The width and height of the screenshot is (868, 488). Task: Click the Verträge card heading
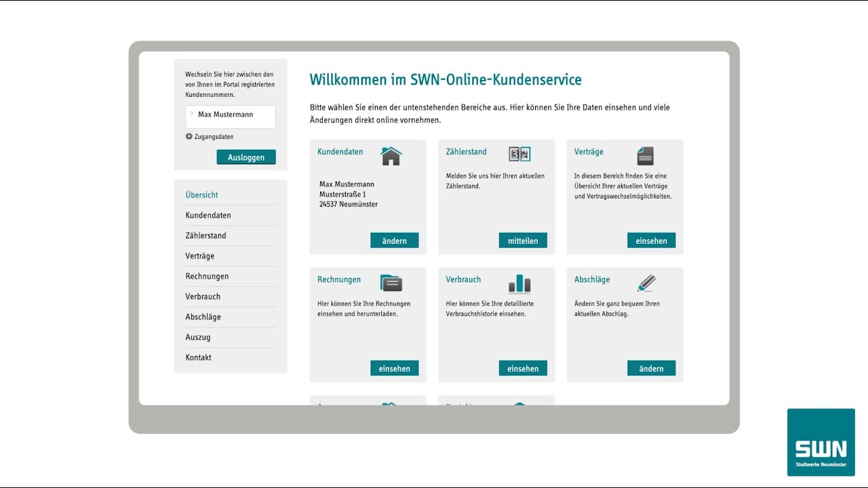[x=589, y=152]
